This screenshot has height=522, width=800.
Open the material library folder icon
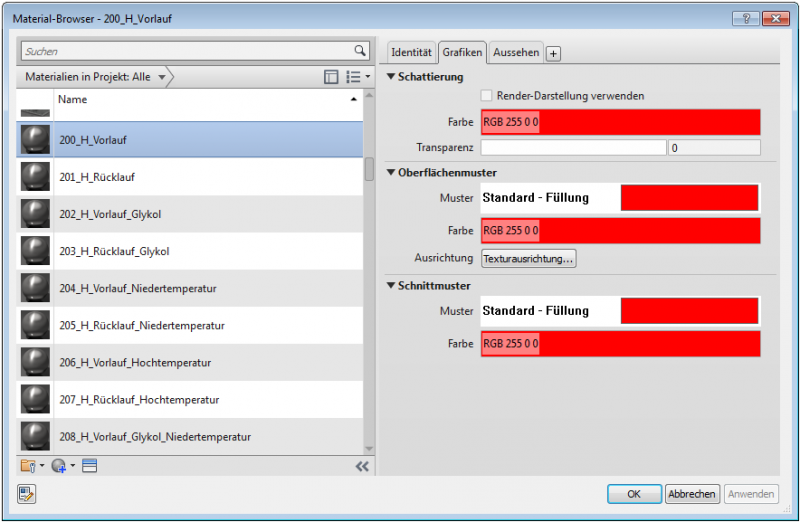click(27, 466)
